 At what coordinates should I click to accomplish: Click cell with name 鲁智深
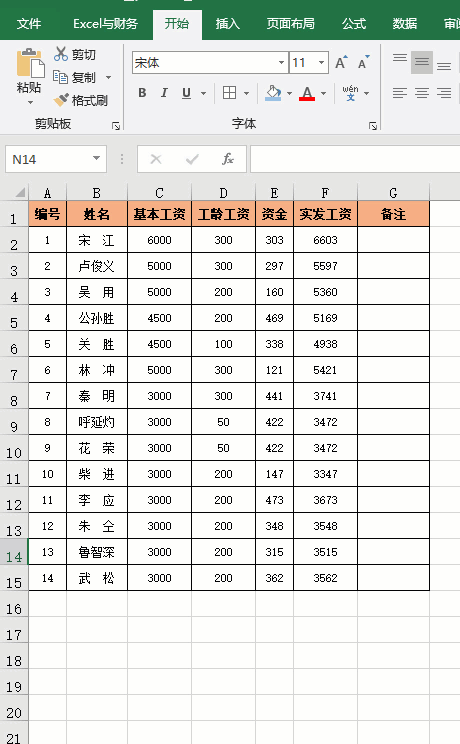(97, 552)
